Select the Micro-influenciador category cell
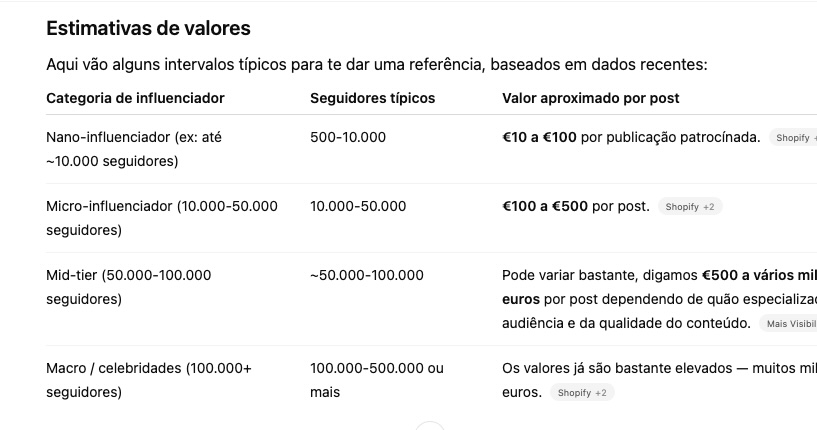This screenshot has height=430, width=817. click(162, 218)
